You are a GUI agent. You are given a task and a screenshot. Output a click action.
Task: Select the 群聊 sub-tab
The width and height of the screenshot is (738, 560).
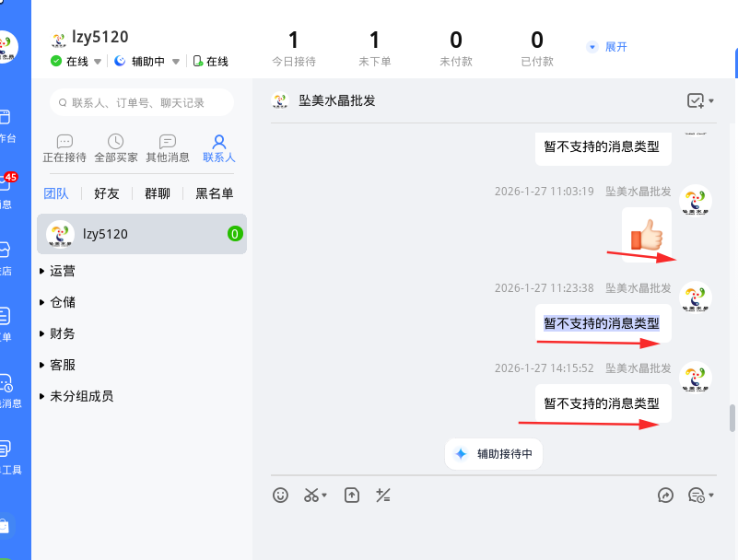158,193
